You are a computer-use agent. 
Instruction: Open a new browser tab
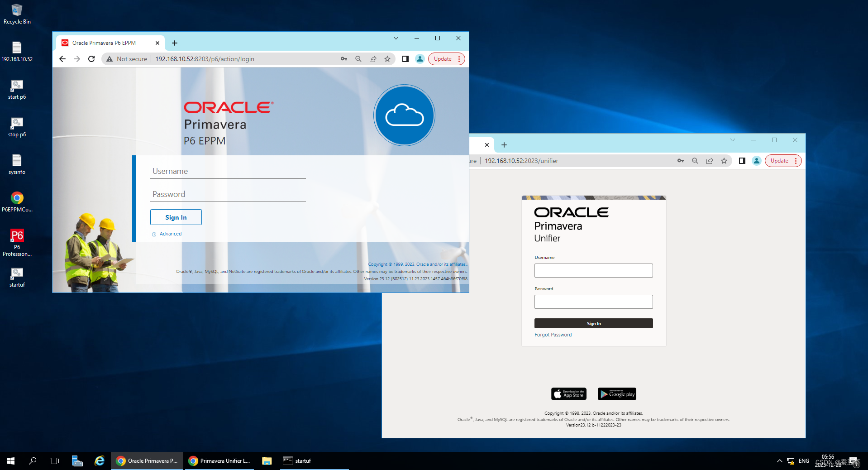pos(175,43)
